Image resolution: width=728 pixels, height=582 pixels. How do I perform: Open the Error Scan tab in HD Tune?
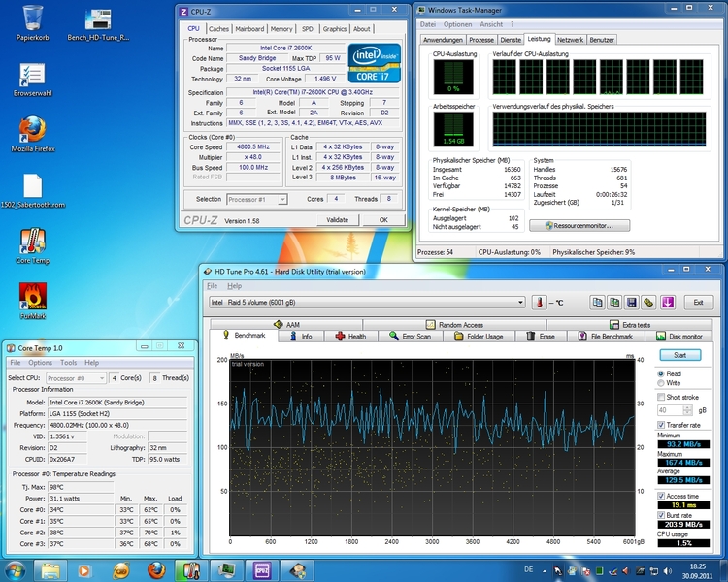(x=410, y=336)
